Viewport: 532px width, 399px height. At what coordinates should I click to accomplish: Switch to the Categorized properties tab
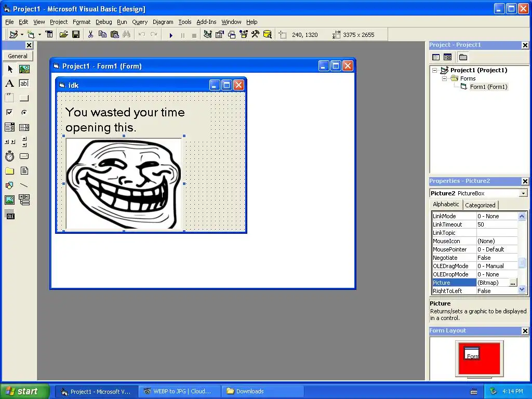point(480,205)
